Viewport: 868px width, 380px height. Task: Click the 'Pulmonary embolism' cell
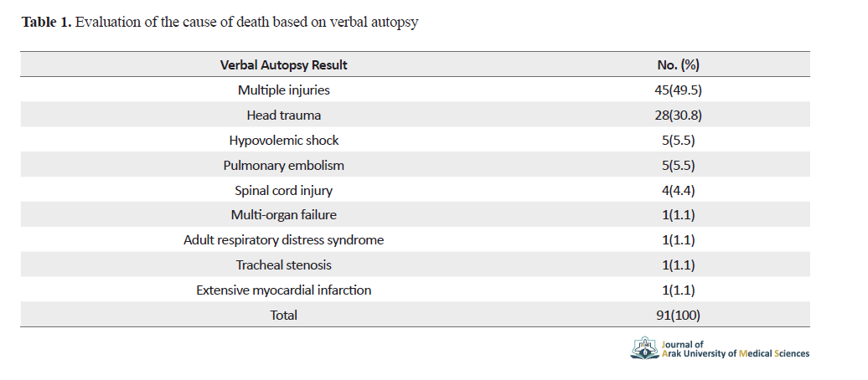[283, 166]
